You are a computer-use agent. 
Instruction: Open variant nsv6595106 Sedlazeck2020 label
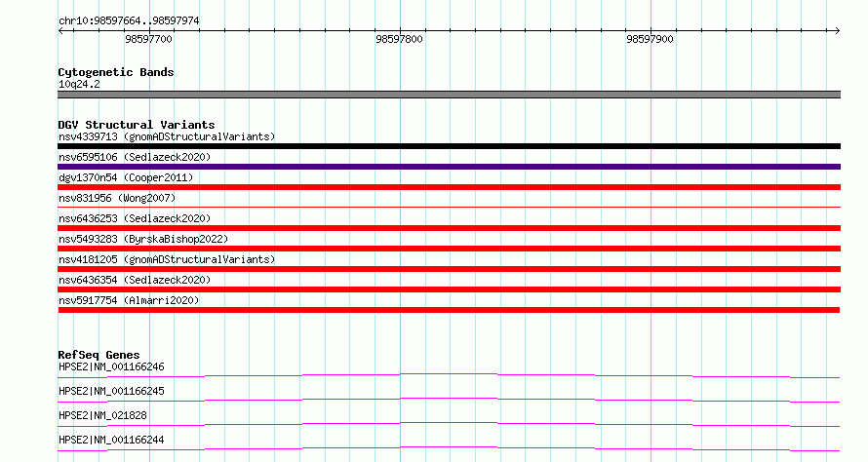click(x=135, y=157)
